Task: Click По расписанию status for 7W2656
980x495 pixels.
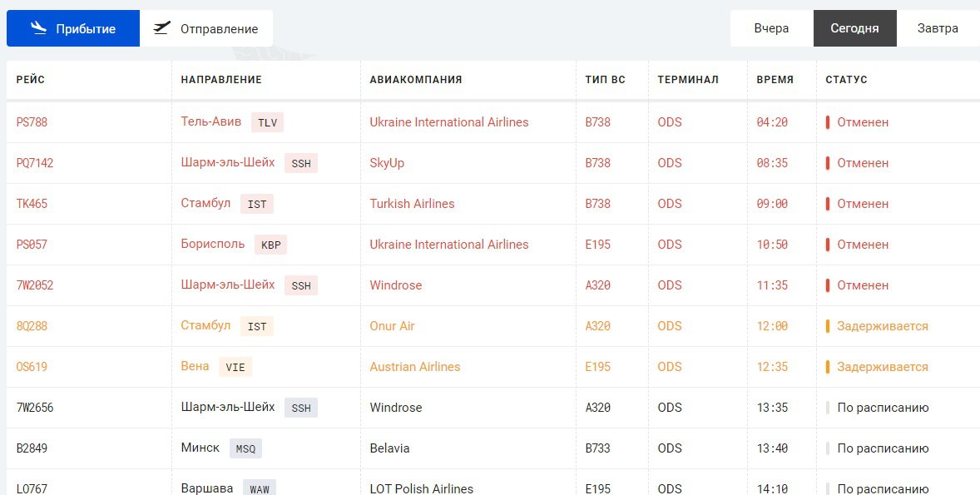Action: pyautogui.click(x=883, y=408)
